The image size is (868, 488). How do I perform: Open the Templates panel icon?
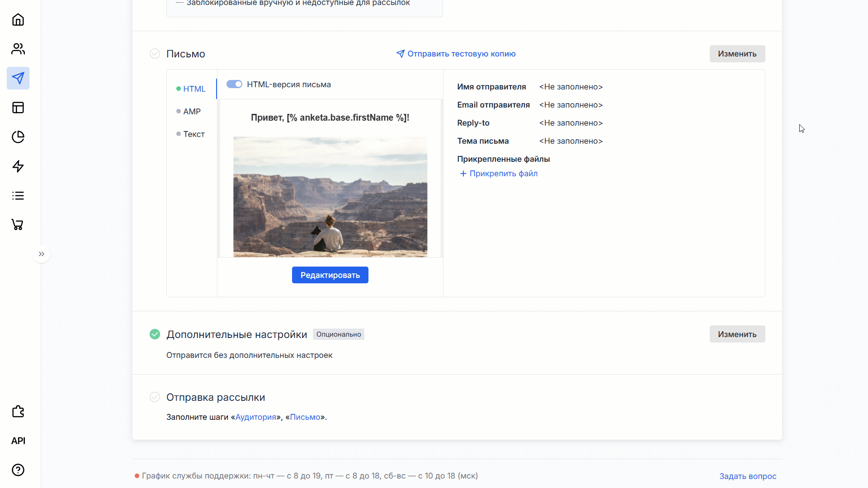pyautogui.click(x=18, y=108)
